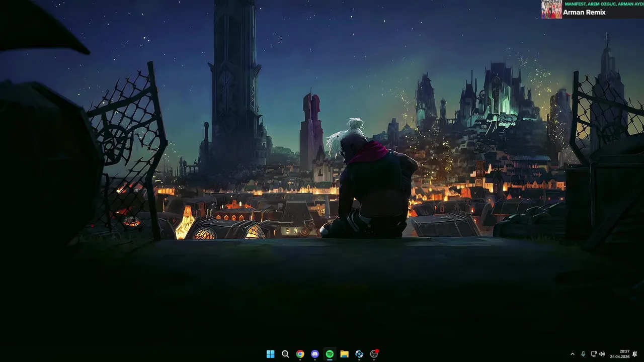Click the album art thumbnail in song overlay
Viewport: 644px width, 362px height.
click(x=551, y=9)
